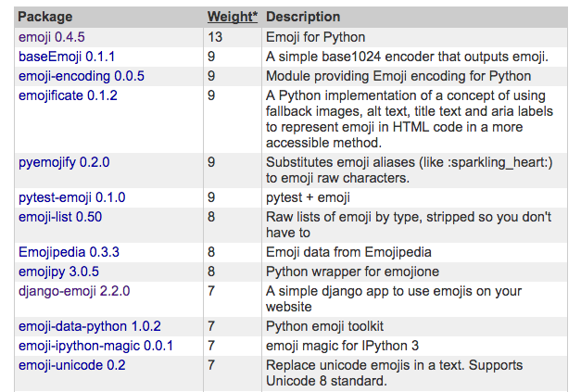The height and width of the screenshot is (392, 581).
Task: Click the Description column header
Action: tap(303, 17)
